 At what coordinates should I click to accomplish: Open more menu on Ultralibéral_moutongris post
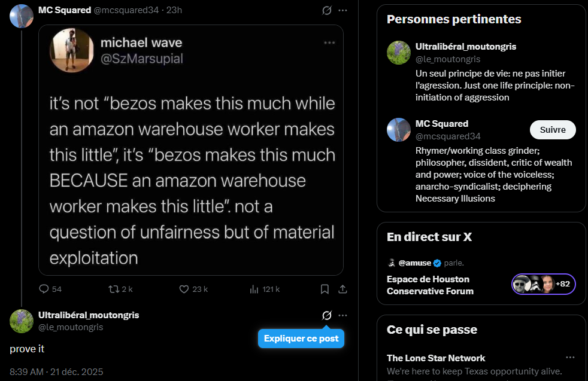tap(343, 315)
